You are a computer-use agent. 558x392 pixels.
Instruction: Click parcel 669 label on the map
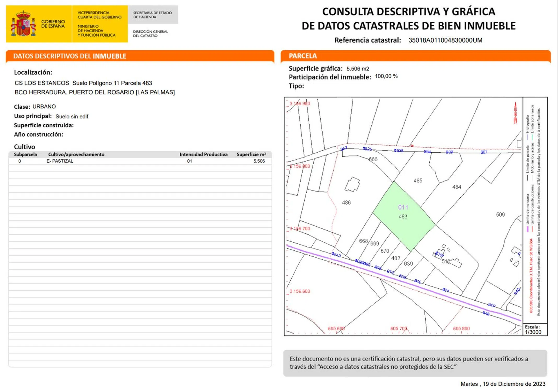(x=375, y=244)
